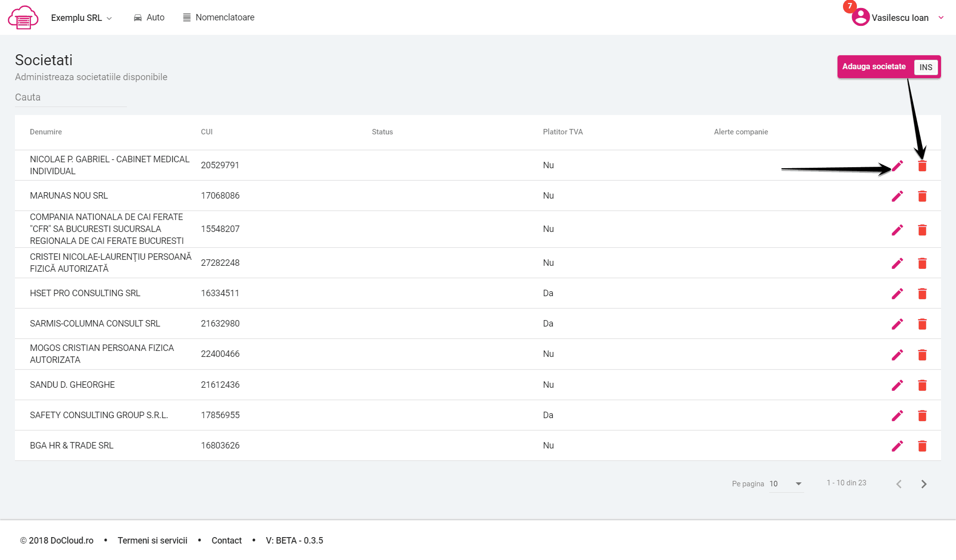956x560 pixels.
Task: Edit MOGOS CRISTIAN PERSOANA FIZICA row
Action: coord(897,355)
